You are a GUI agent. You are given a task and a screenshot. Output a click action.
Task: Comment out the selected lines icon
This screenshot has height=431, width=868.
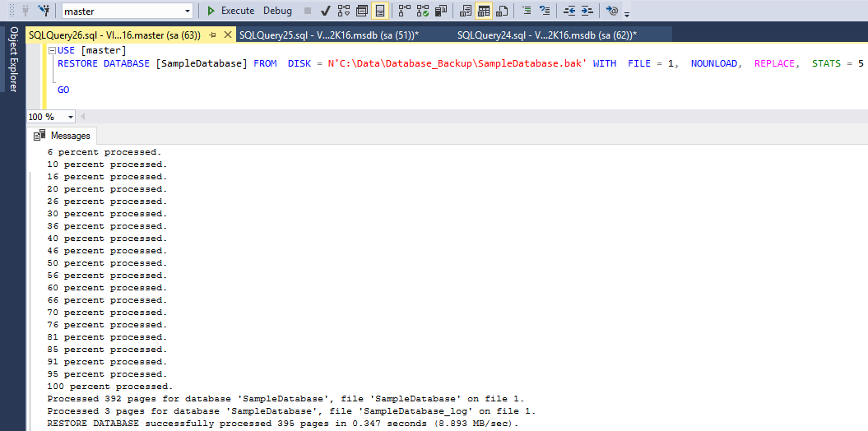click(x=527, y=11)
